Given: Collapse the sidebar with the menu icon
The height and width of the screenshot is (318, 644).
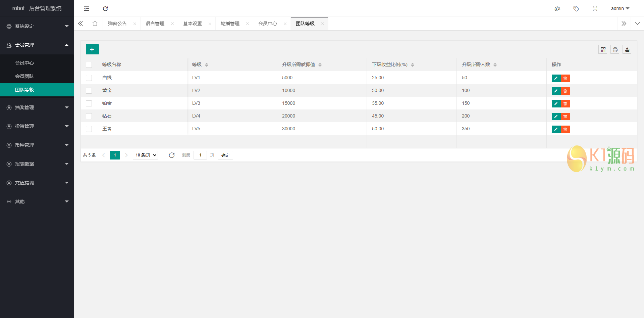Looking at the screenshot, I should [x=87, y=9].
